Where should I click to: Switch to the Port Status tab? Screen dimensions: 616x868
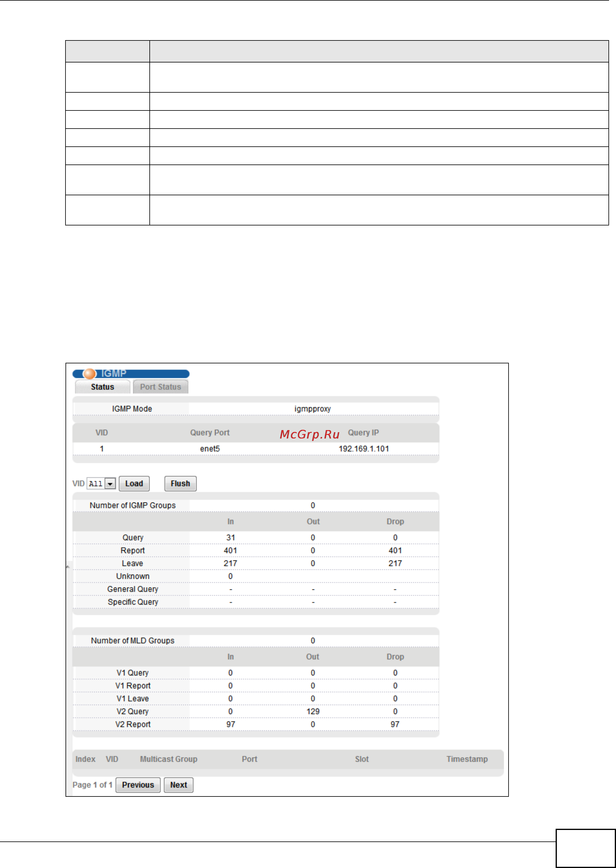click(x=161, y=387)
